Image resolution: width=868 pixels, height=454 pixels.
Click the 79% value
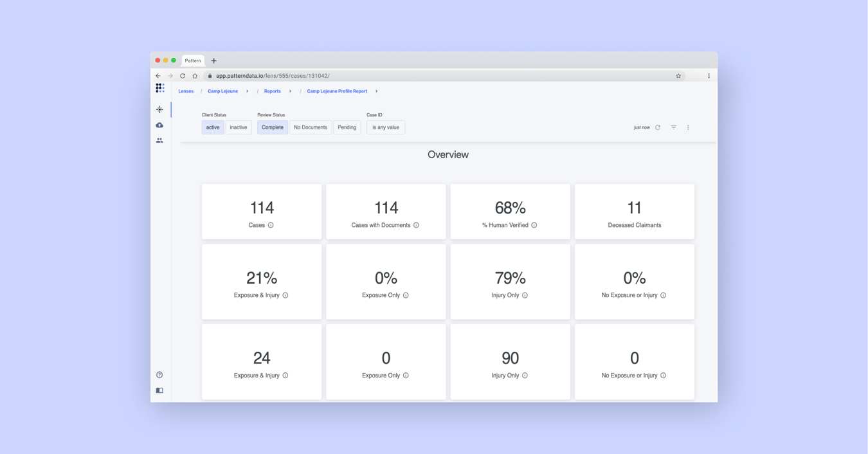(511, 278)
